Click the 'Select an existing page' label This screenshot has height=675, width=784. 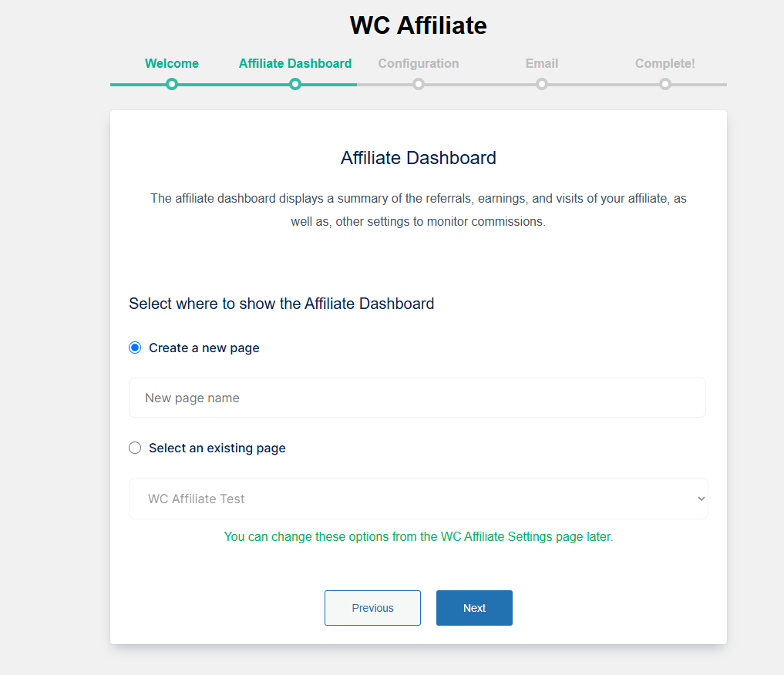(217, 448)
